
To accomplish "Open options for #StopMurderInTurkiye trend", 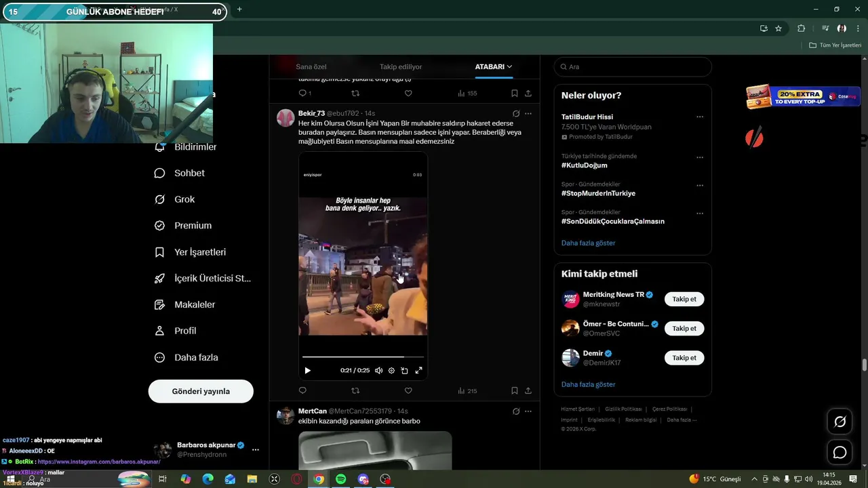I will (700, 185).
